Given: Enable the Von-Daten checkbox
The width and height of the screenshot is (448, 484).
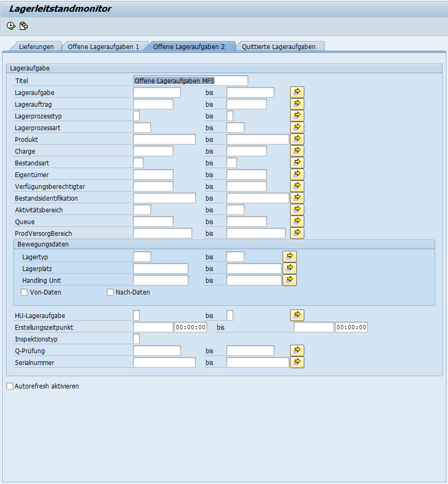Looking at the screenshot, I should tap(25, 292).
